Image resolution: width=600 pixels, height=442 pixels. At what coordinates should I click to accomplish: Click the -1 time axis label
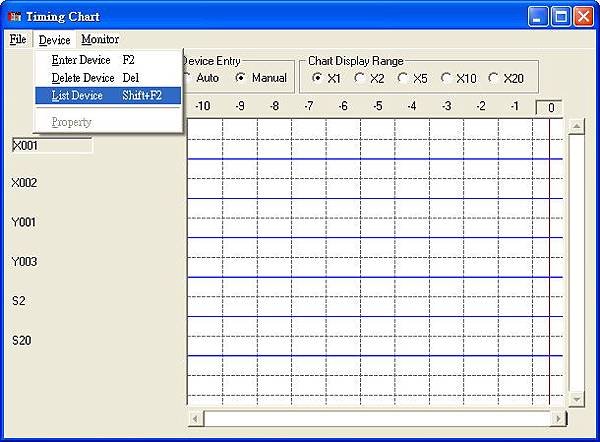(x=515, y=106)
